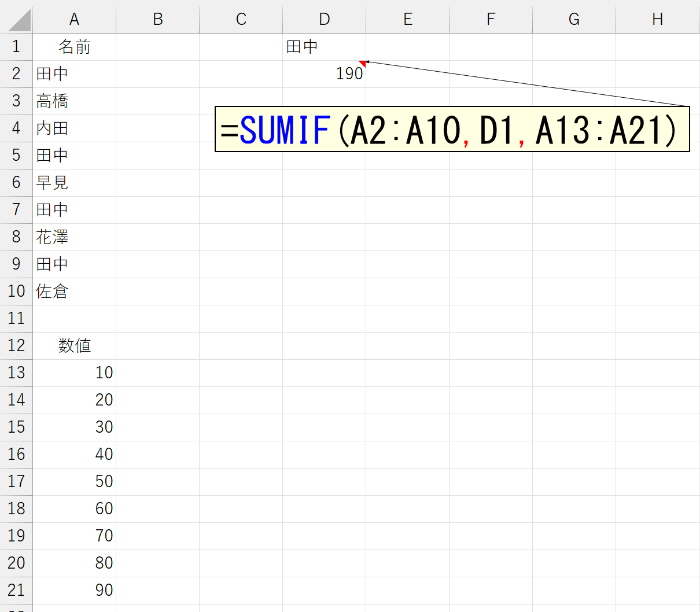
Task: Select row 3 header
Action: tap(16, 101)
